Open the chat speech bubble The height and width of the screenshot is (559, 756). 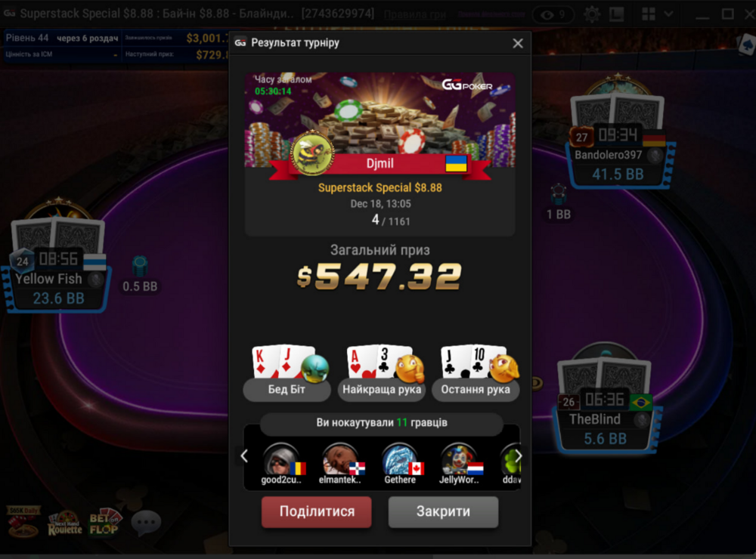click(x=146, y=523)
